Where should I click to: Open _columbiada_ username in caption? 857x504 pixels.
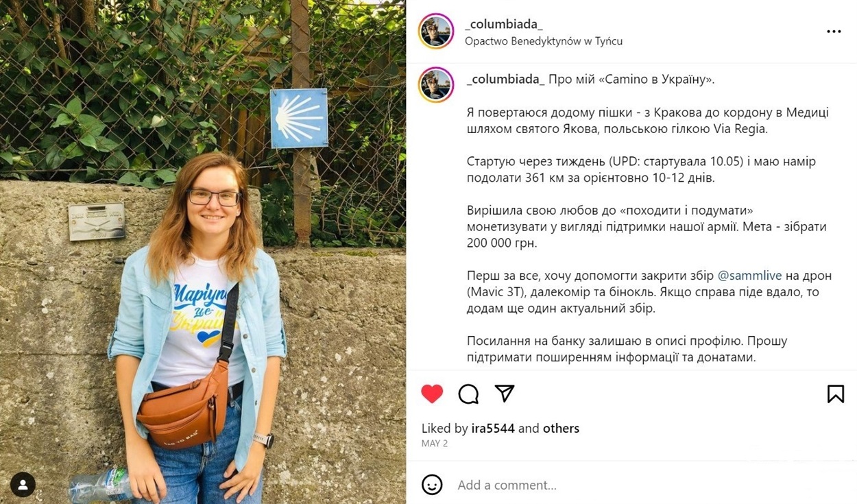(505, 80)
